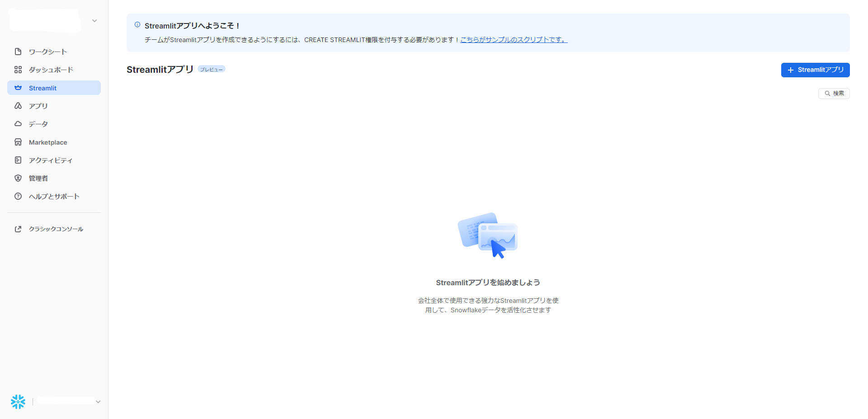
Task: Click the プレビュー badge next to the title
Action: pos(211,69)
